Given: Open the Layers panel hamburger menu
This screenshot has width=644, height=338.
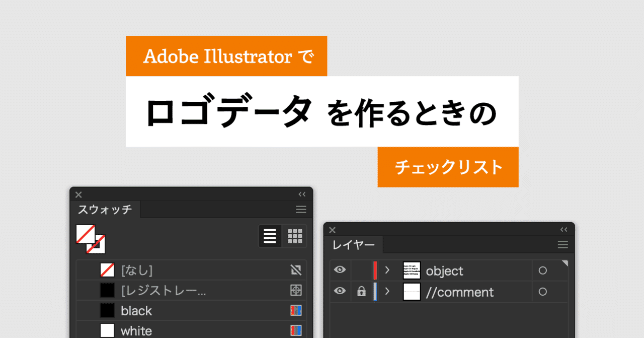Looking at the screenshot, I should point(562,245).
